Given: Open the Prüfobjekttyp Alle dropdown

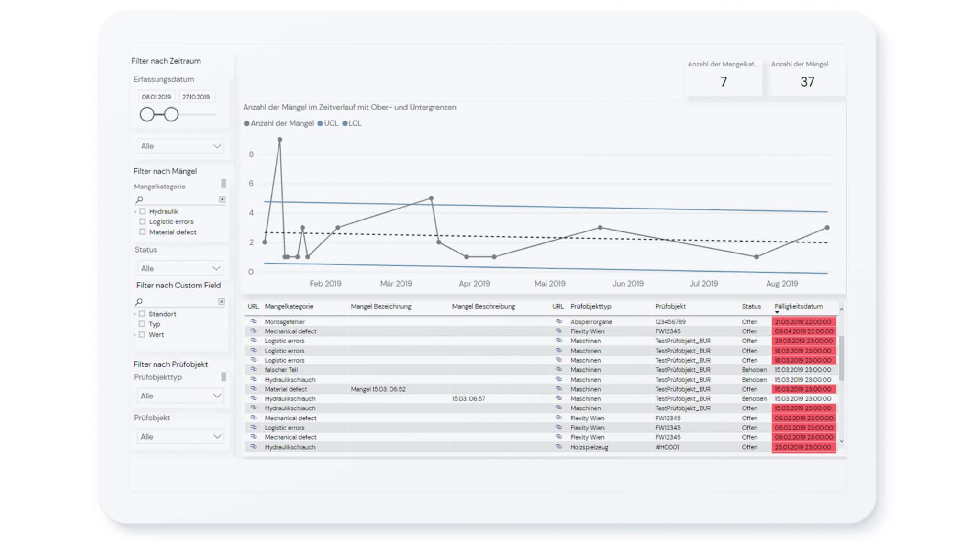Looking at the screenshot, I should 180,396.
